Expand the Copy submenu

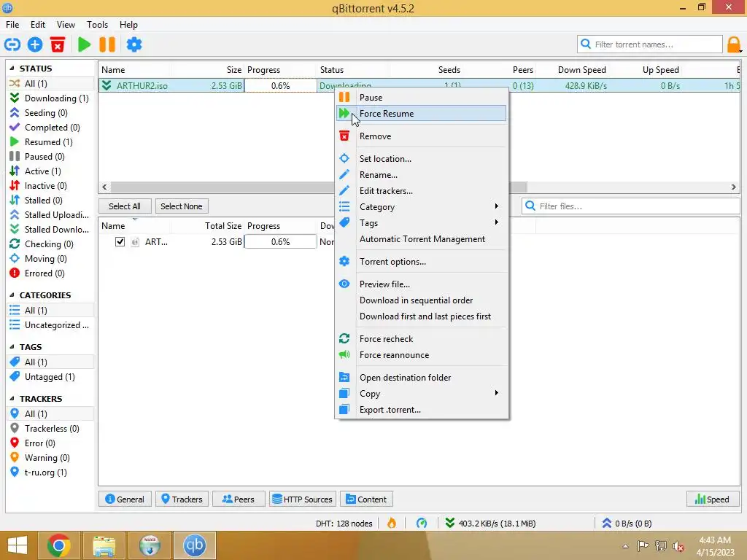(422, 393)
